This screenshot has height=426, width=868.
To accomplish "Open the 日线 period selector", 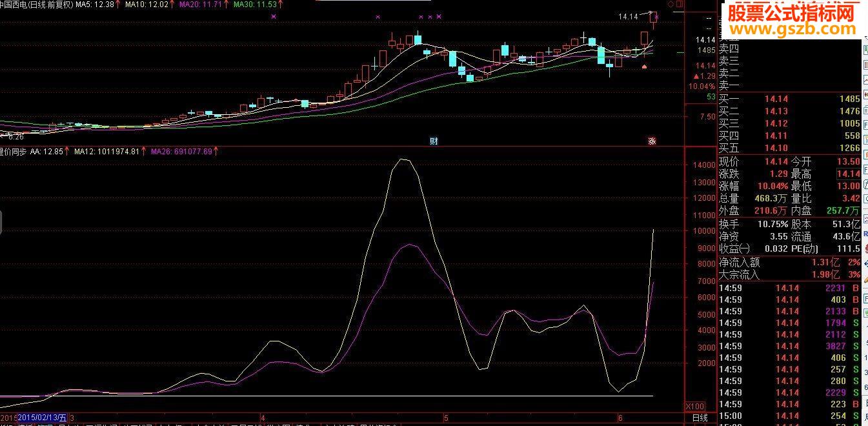I will [700, 418].
